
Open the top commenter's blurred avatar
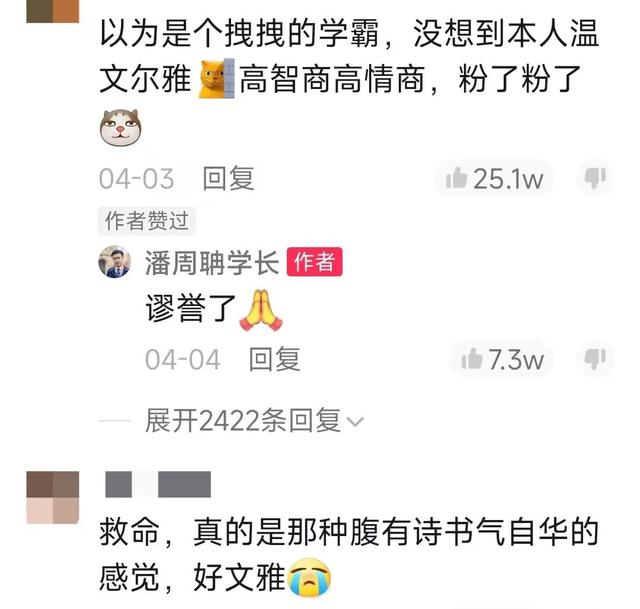53,11
